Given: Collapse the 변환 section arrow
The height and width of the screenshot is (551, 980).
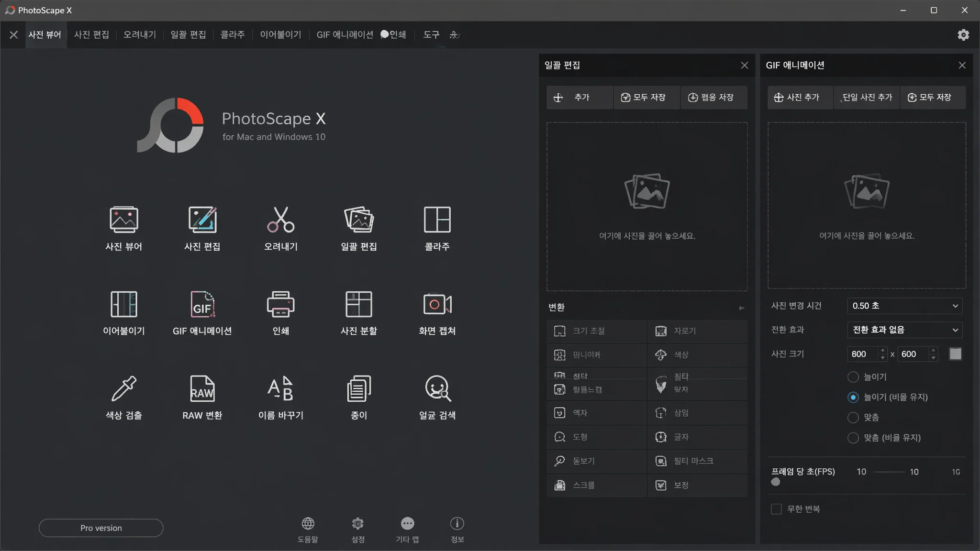Looking at the screenshot, I should [741, 308].
